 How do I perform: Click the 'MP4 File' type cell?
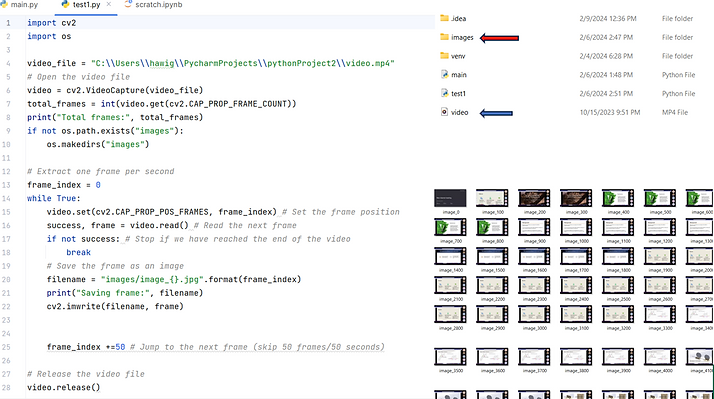point(675,112)
